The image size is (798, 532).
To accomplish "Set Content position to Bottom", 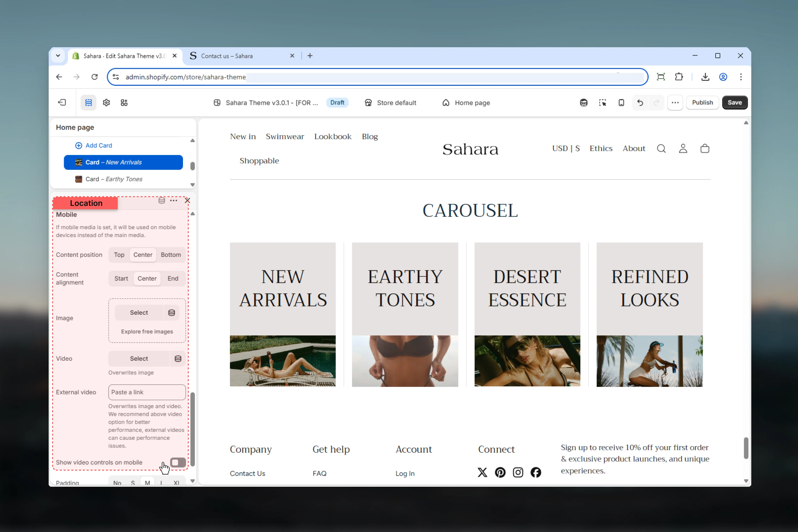I will [x=171, y=255].
